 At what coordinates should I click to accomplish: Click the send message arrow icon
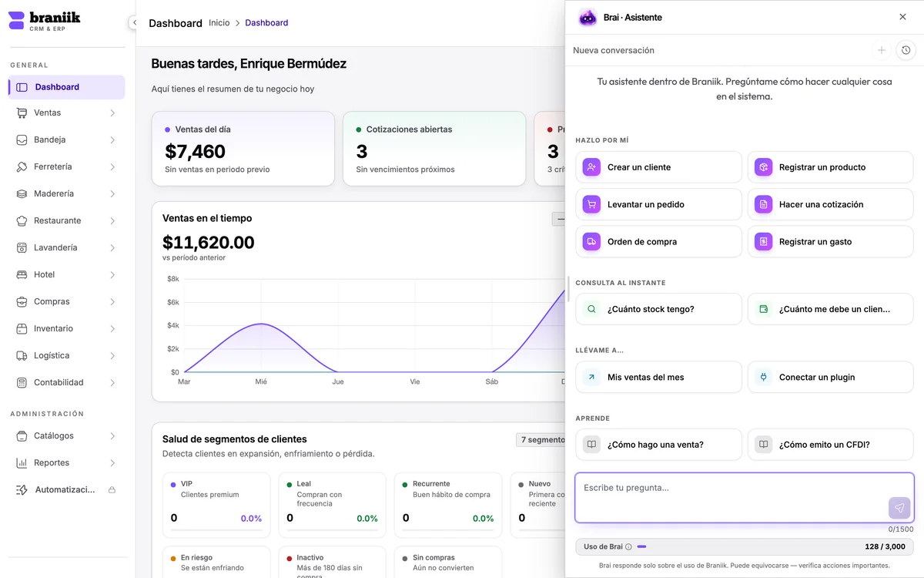coord(899,508)
